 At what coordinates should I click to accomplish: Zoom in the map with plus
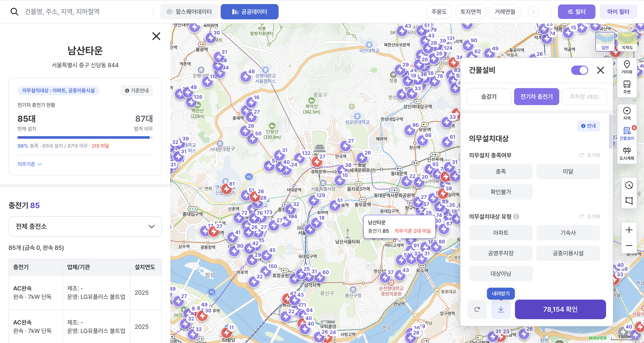[629, 230]
